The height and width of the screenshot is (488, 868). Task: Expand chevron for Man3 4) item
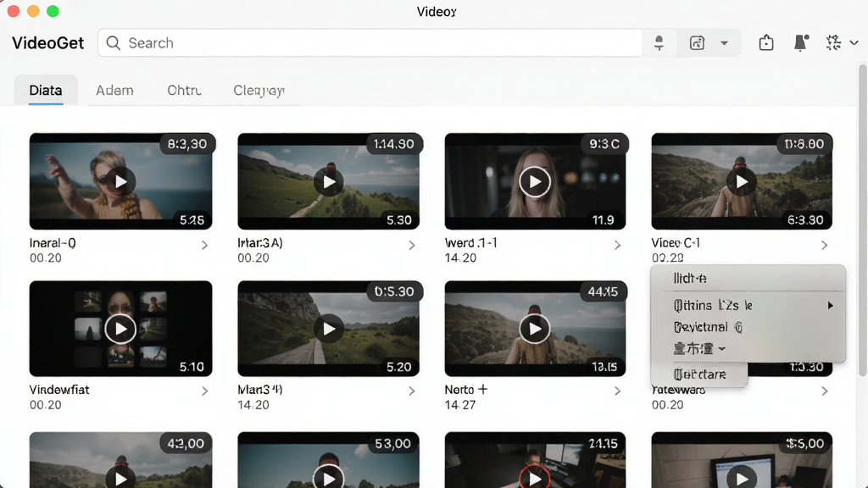pyautogui.click(x=411, y=391)
